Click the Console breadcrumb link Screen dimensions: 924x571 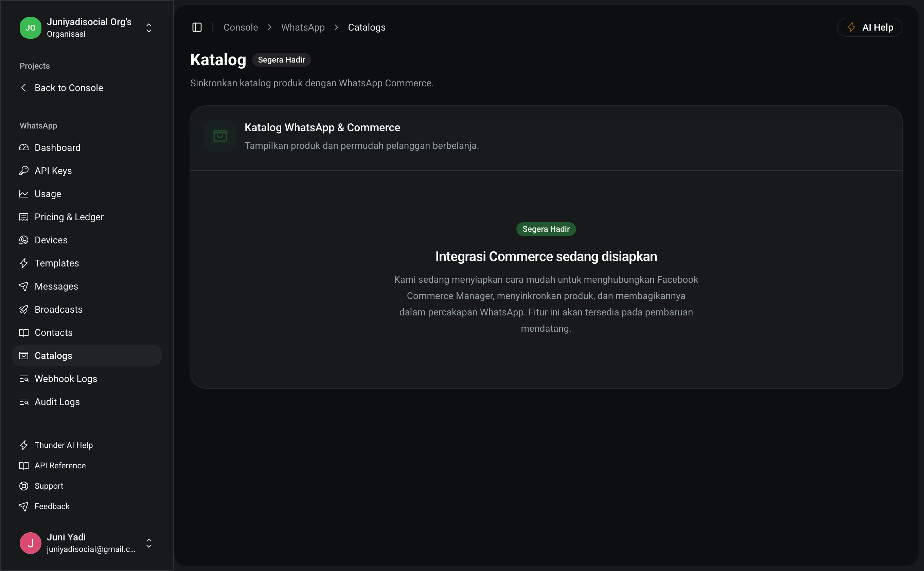pos(241,27)
